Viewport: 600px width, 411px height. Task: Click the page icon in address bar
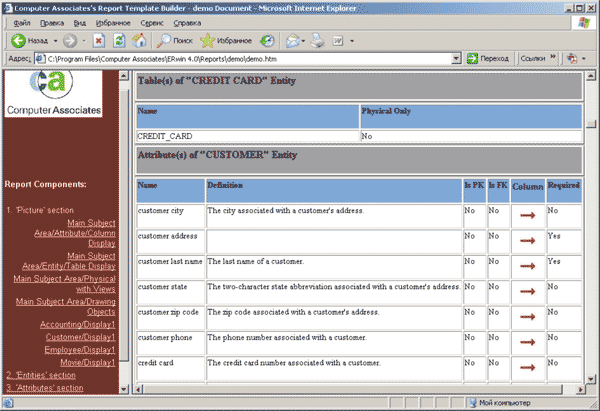[x=39, y=59]
